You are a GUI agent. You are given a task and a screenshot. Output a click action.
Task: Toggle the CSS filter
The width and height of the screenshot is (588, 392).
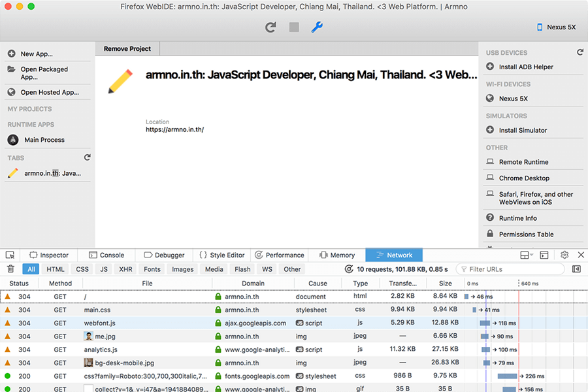82,269
